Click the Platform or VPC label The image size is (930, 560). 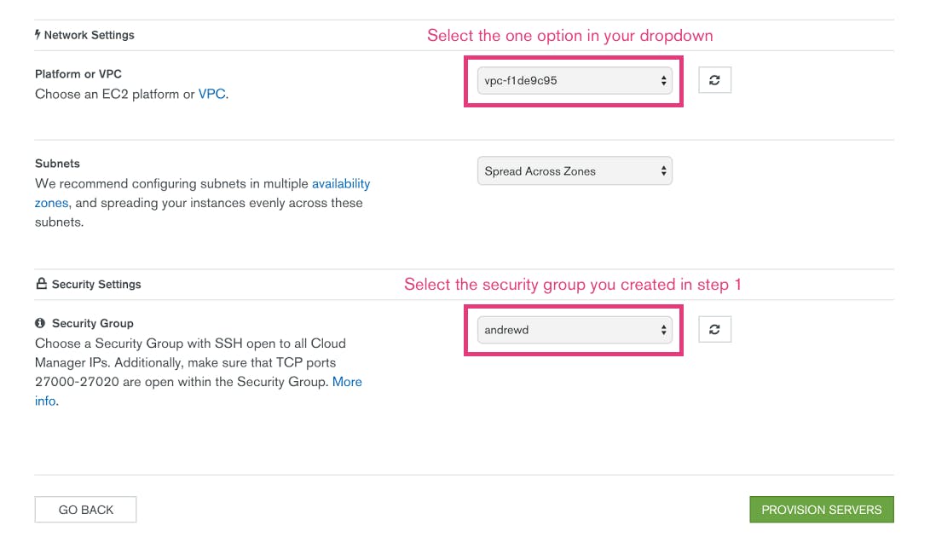click(78, 74)
